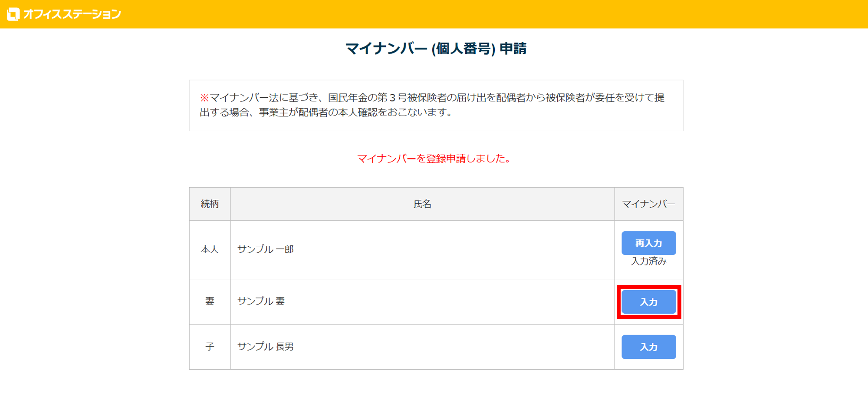Click the 入力済み status label
This screenshot has width=868, height=394.
648,261
